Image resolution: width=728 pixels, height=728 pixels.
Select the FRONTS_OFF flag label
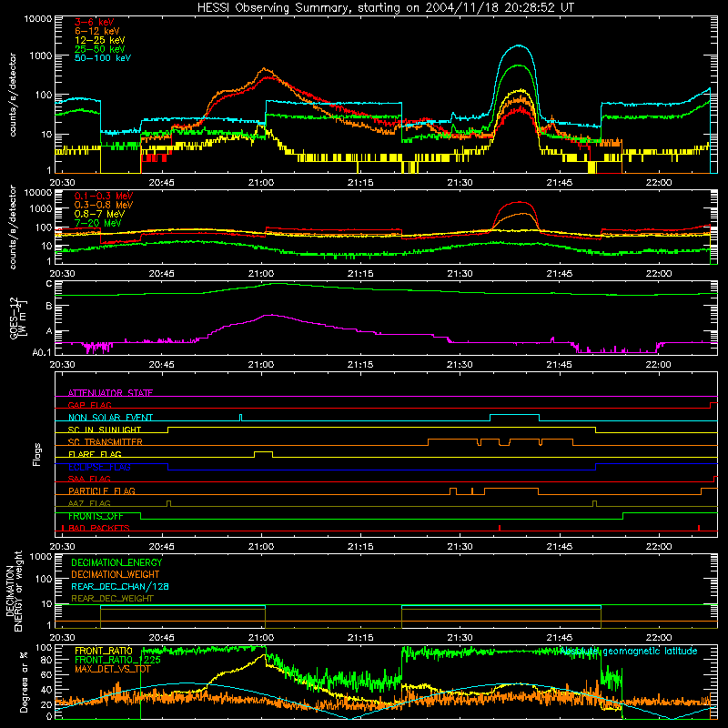click(96, 516)
